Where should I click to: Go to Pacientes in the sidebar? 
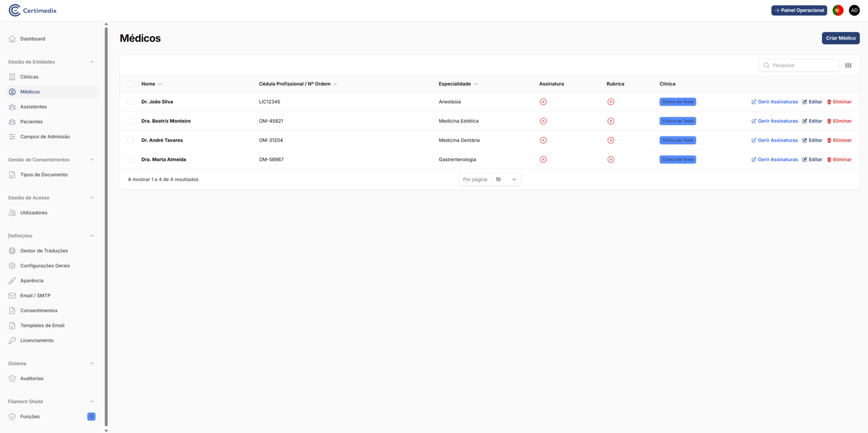coord(31,122)
